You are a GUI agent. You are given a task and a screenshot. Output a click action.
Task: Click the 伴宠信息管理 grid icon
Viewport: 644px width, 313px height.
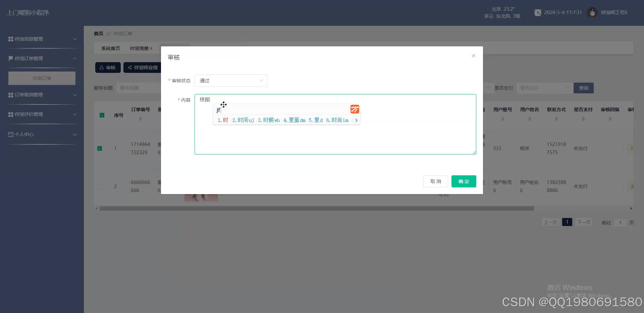click(x=10, y=39)
